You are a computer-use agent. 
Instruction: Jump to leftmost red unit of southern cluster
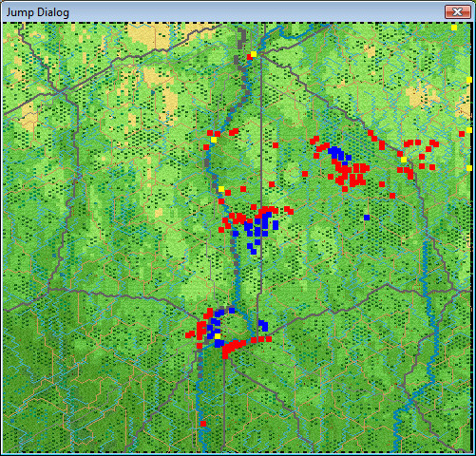pyautogui.click(x=190, y=334)
